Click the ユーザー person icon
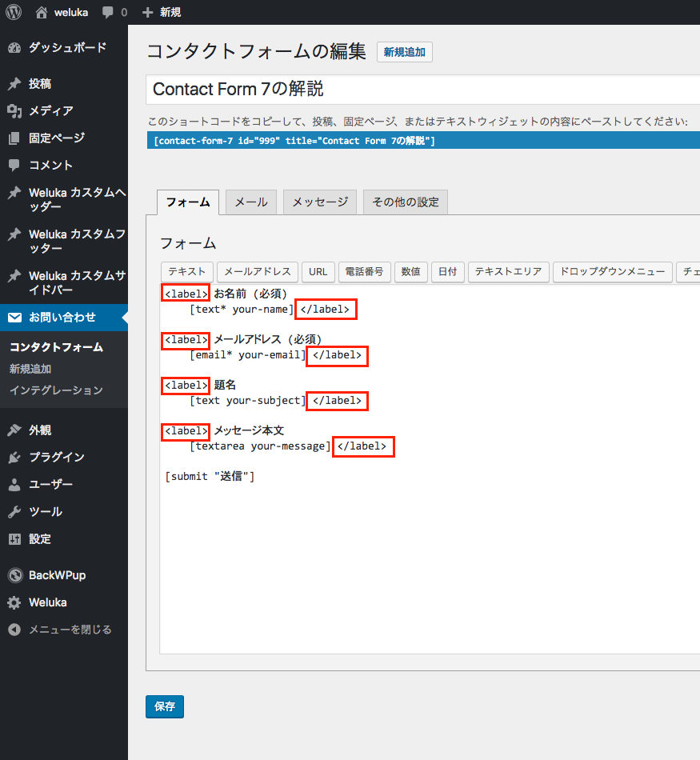Viewport: 700px width, 760px height. tap(14, 484)
